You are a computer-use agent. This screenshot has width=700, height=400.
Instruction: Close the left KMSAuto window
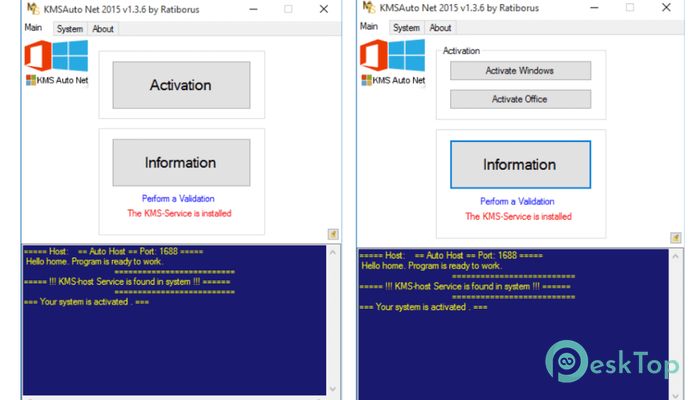click(x=324, y=9)
